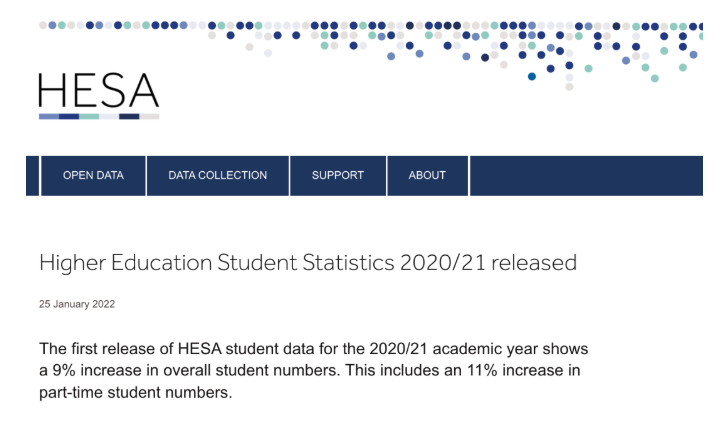Click the lowest grey dot in the banner

click(x=569, y=87)
